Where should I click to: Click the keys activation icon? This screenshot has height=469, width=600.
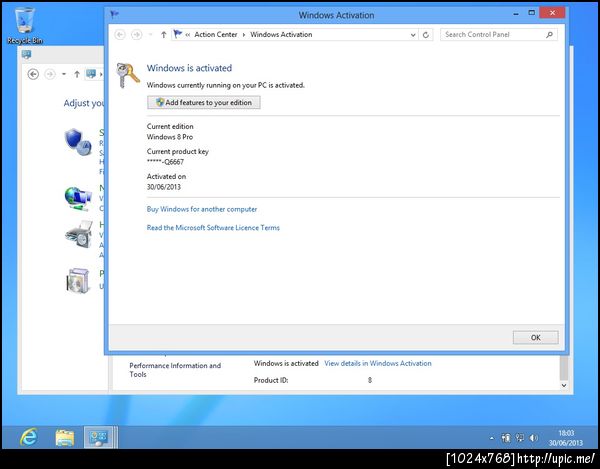(128, 75)
